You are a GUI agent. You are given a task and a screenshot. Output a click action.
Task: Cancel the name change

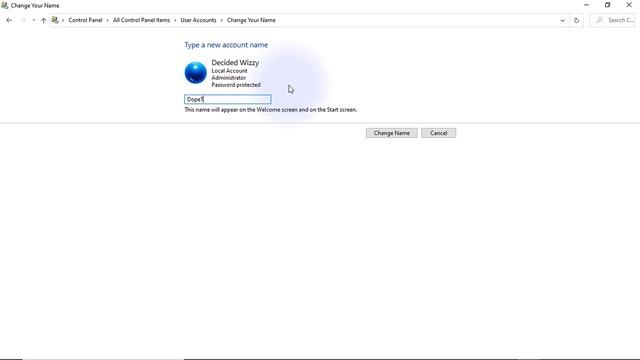(438, 133)
